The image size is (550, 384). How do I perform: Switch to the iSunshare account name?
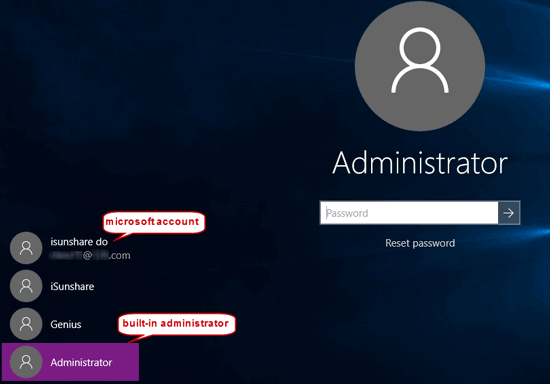coord(72,287)
